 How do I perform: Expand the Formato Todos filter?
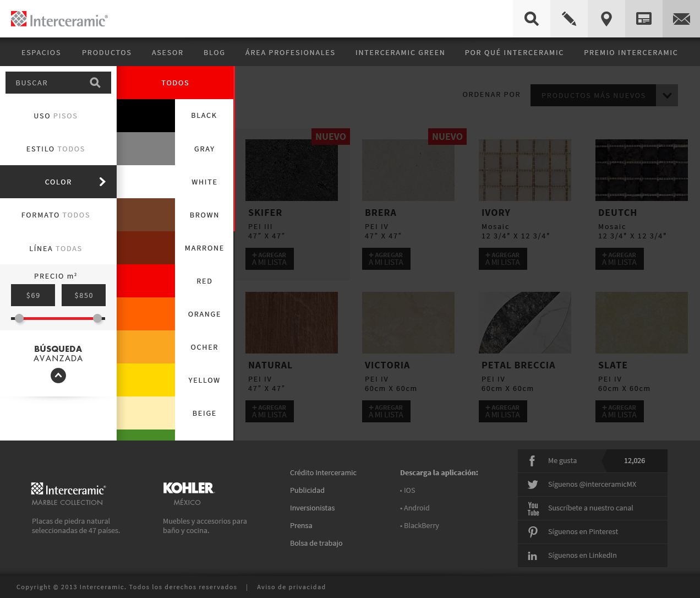click(x=56, y=215)
